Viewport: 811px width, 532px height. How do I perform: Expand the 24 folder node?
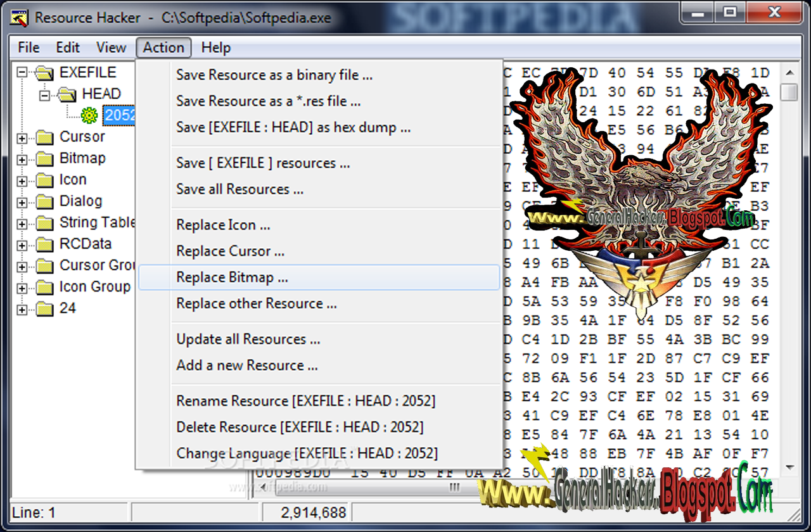(x=22, y=310)
